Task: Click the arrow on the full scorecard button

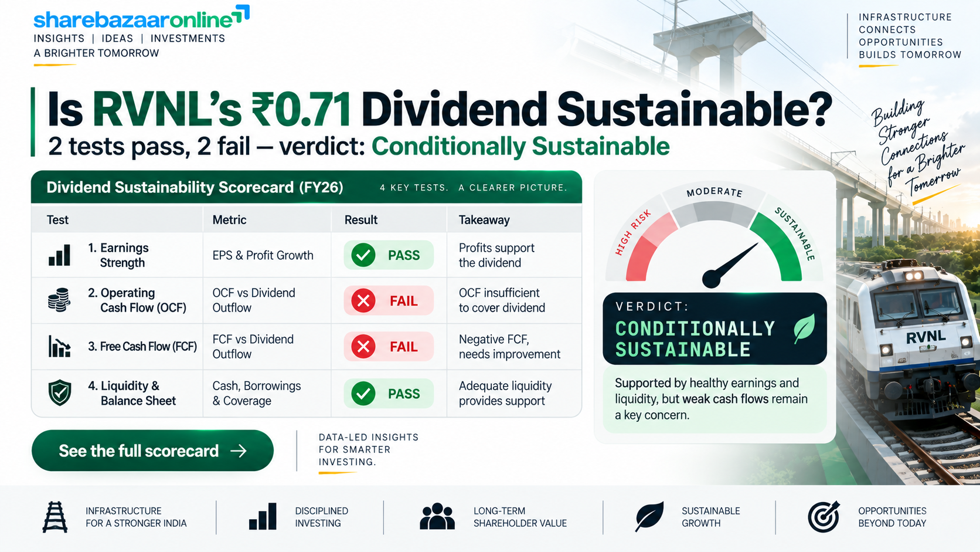Action: click(239, 451)
